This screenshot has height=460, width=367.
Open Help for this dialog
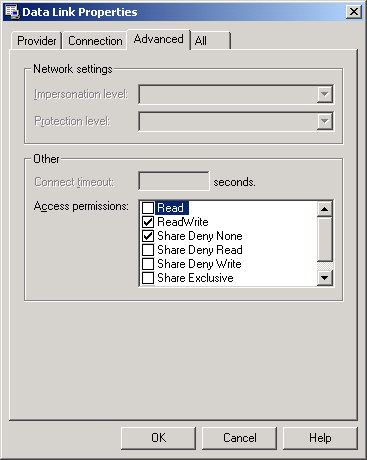(320, 438)
